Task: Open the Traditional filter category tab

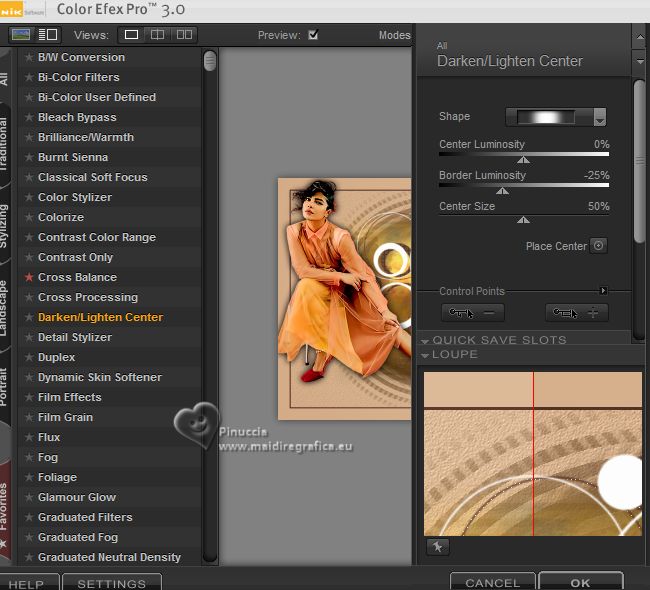Action: point(5,143)
